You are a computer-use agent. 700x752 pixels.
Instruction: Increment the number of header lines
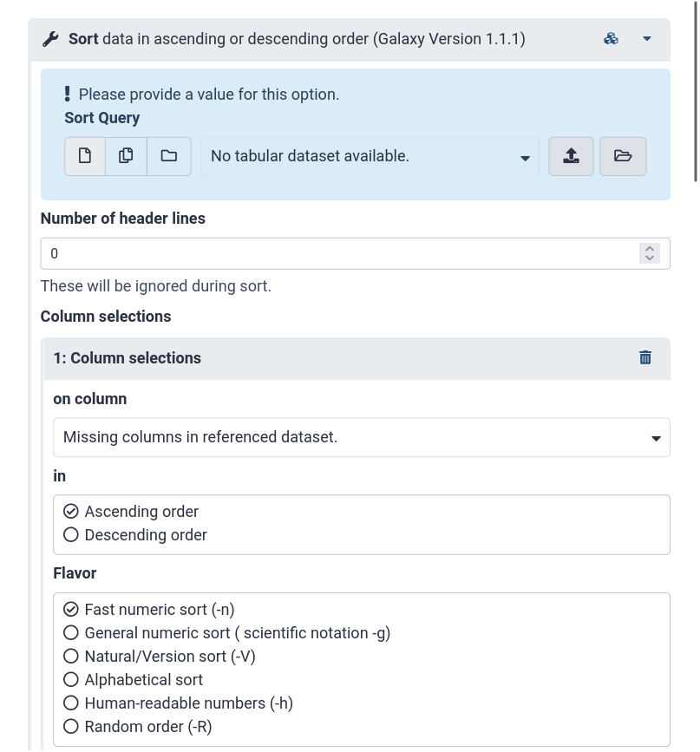click(649, 248)
